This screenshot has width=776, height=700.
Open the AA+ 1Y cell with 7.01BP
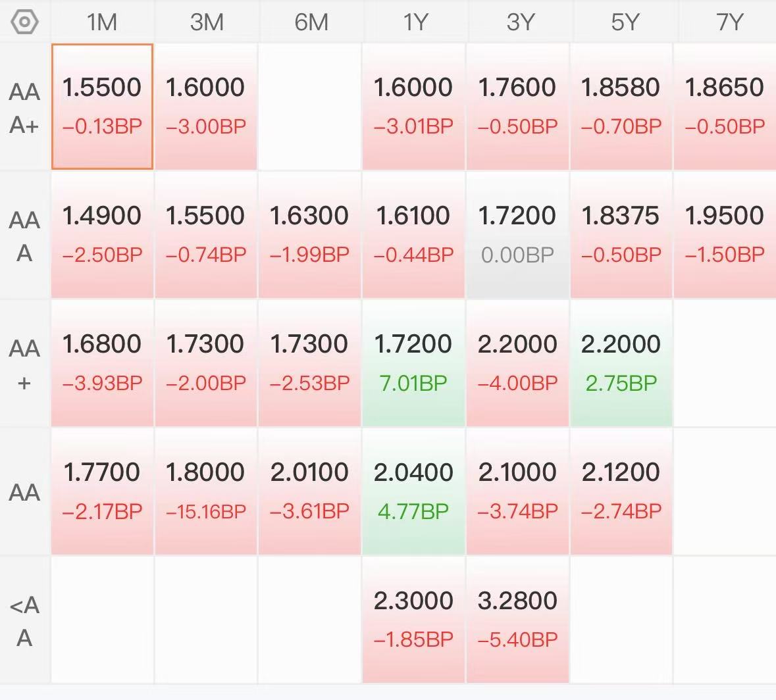(413, 363)
